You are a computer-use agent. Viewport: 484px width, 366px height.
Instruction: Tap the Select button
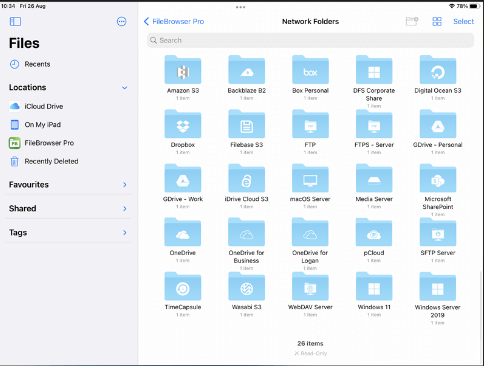(x=463, y=21)
